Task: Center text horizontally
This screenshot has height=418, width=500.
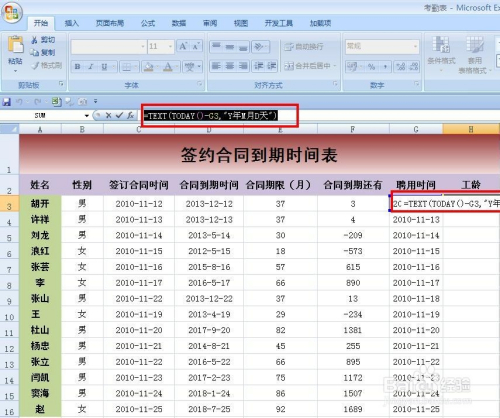Action: coord(230,66)
